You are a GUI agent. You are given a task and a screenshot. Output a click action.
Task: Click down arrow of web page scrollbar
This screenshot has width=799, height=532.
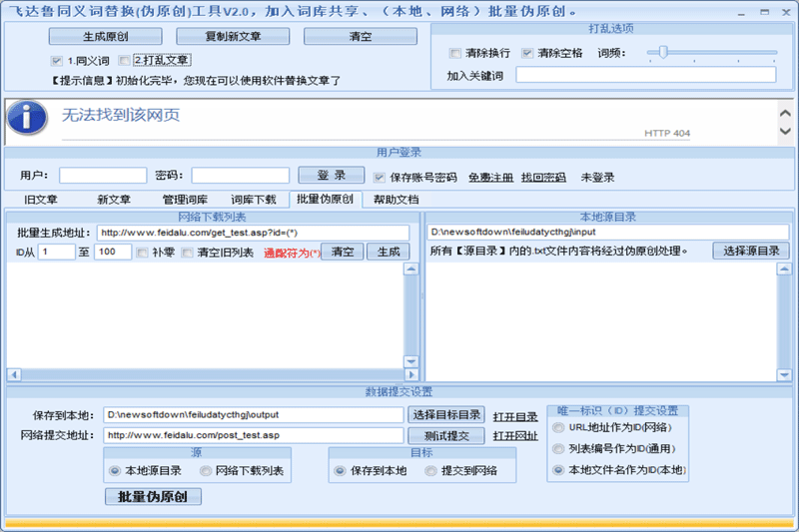point(785,132)
